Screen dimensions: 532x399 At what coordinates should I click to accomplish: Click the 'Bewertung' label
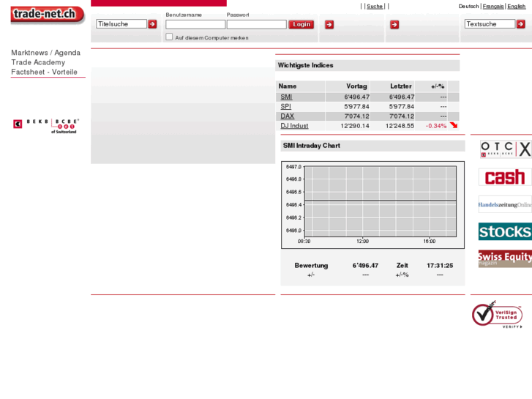(x=311, y=265)
